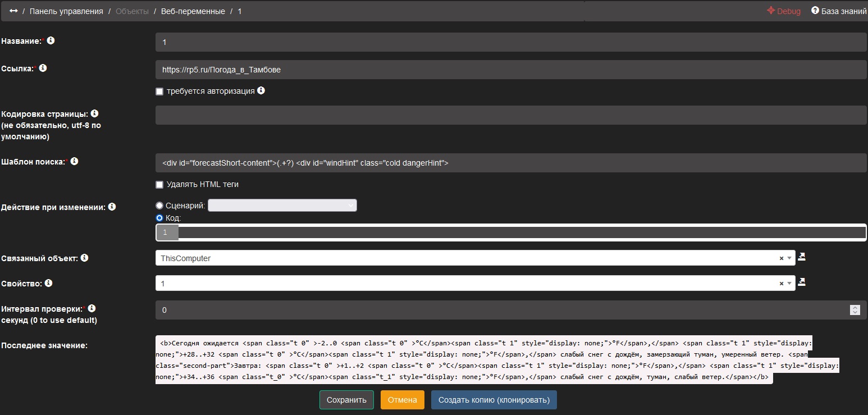Go to Панель управления breadcrumb
This screenshot has width=868, height=415.
pos(66,11)
